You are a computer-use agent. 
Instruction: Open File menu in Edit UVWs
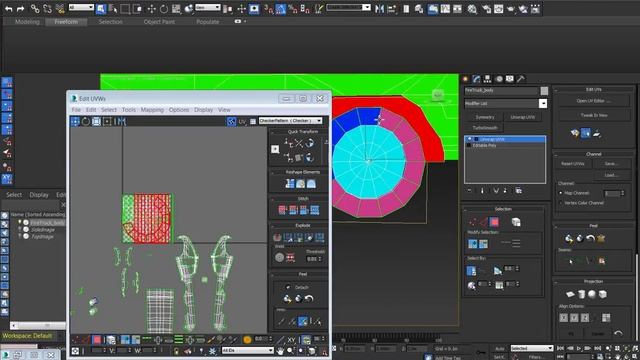click(x=76, y=110)
